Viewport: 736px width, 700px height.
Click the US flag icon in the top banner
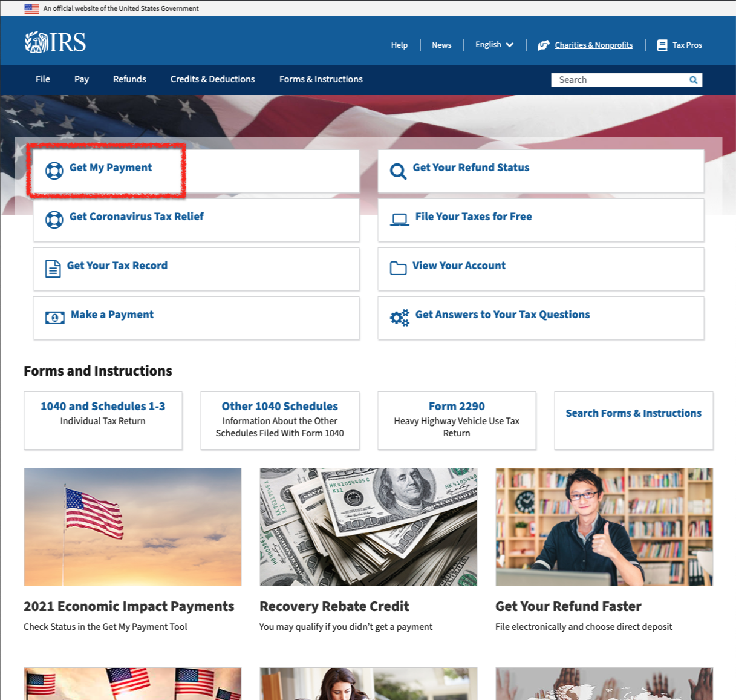coord(31,8)
